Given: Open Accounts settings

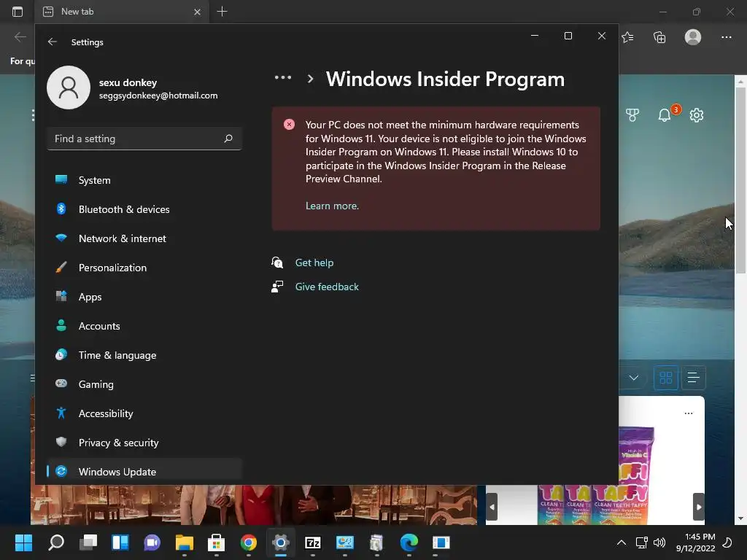Looking at the screenshot, I should (144, 326).
